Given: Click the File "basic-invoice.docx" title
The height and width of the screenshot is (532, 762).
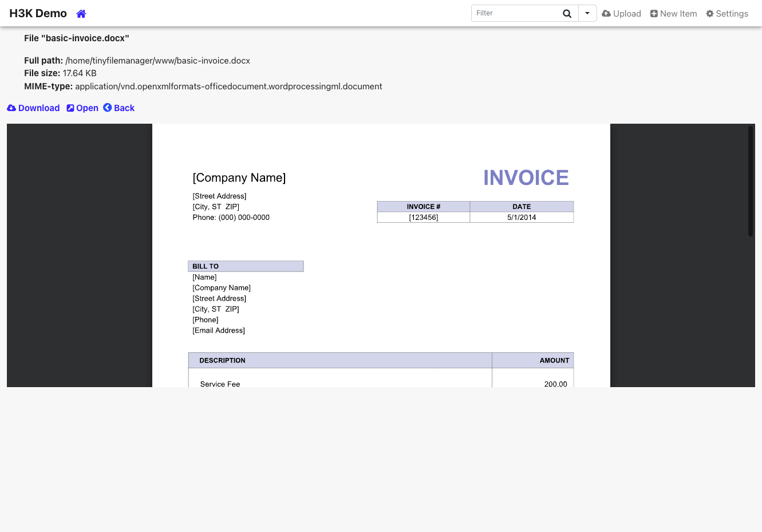Looking at the screenshot, I should click(x=77, y=38).
